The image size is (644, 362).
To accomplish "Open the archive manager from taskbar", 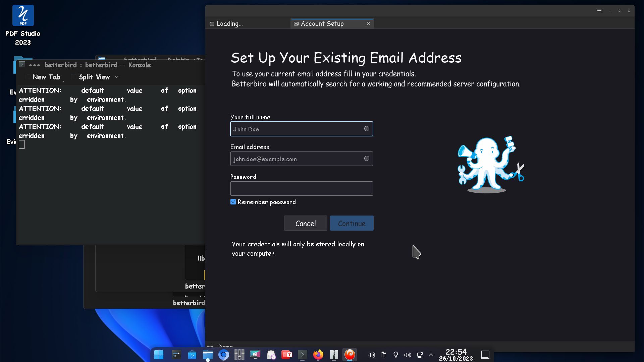I will pos(334,355).
